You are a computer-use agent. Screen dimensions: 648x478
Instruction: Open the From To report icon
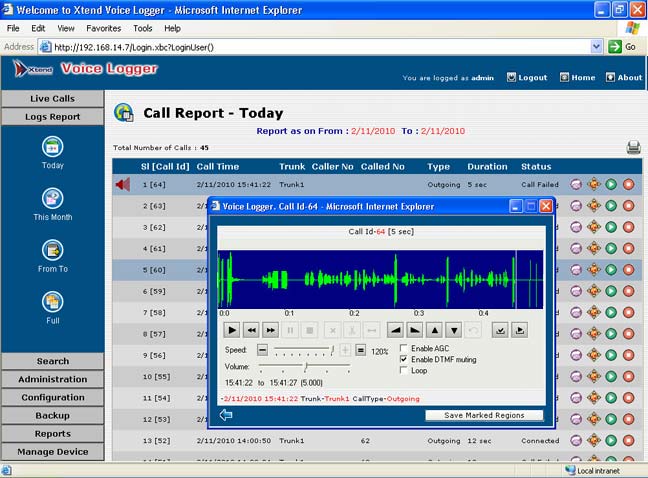point(52,250)
